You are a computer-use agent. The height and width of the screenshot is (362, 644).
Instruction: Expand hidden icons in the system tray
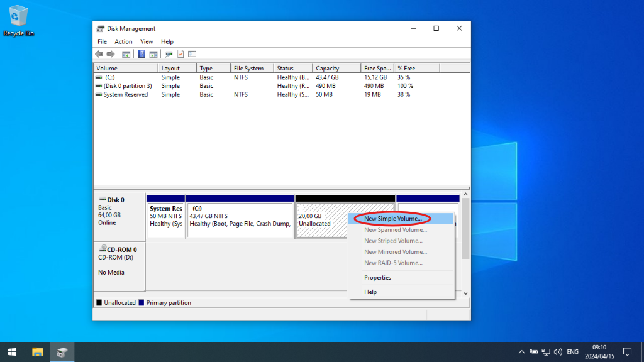(521, 351)
